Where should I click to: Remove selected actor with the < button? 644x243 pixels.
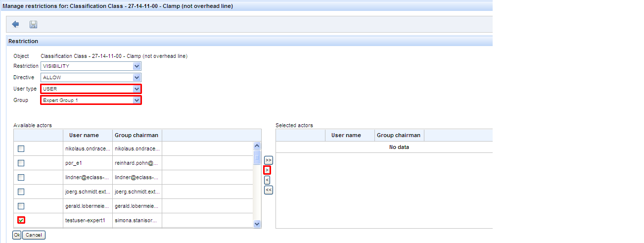tap(267, 180)
